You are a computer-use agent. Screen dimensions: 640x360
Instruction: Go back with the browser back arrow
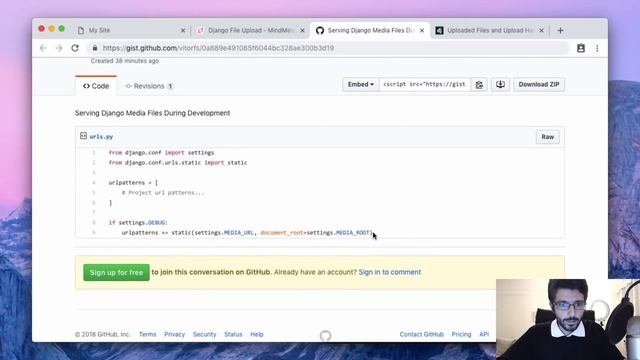43,48
